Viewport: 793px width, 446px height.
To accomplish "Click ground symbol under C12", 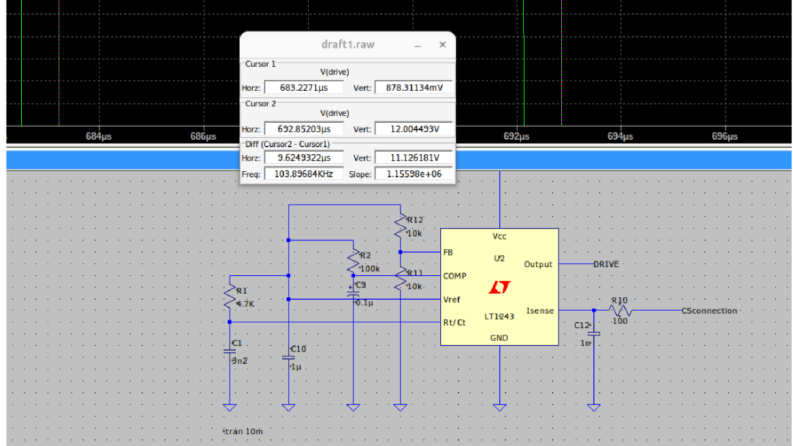I will [594, 407].
